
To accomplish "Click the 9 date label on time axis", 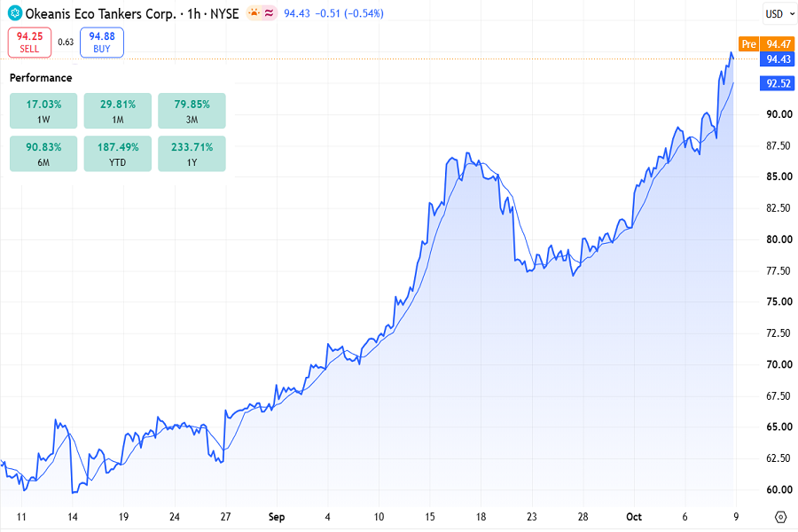I will (x=736, y=517).
